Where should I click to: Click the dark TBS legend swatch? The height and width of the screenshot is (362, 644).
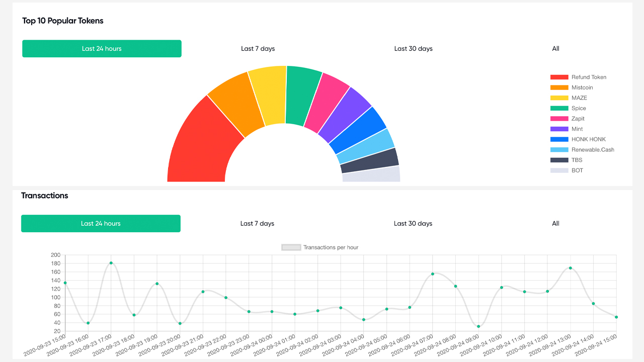point(559,160)
